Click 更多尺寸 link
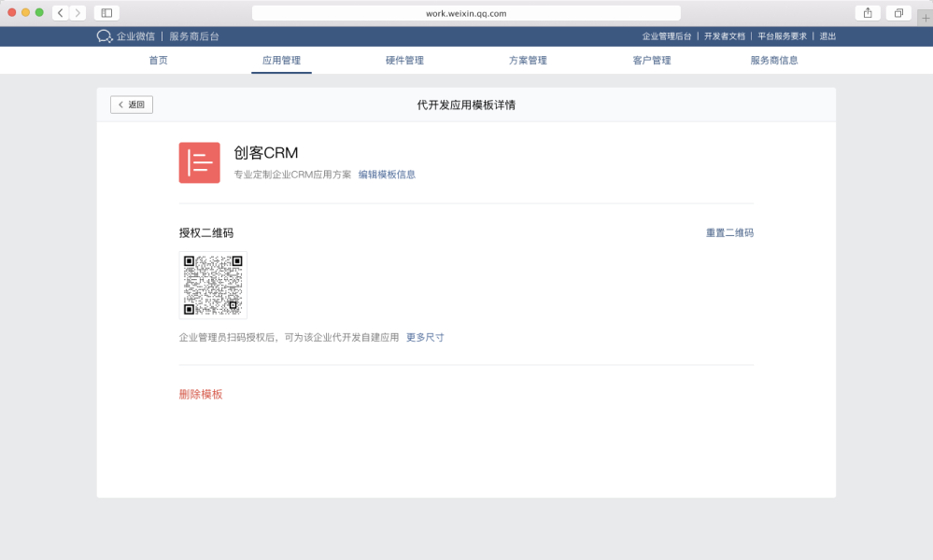933x560 pixels. click(425, 337)
